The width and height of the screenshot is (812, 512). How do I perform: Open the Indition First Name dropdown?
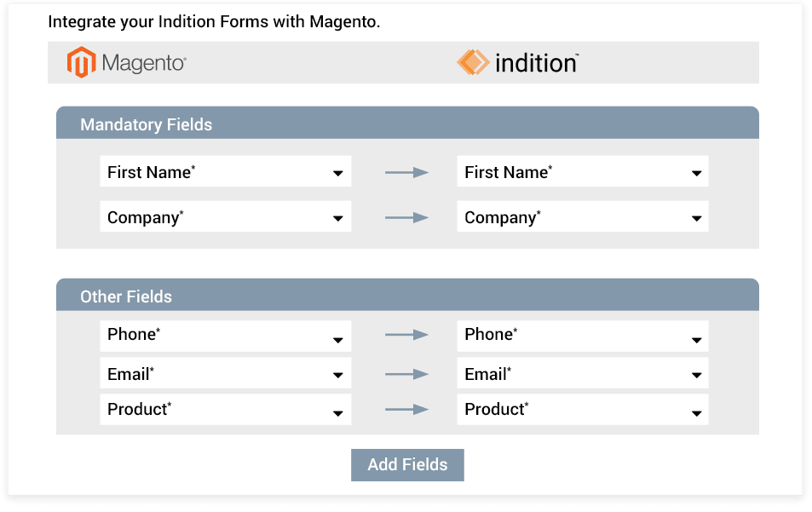pos(583,171)
